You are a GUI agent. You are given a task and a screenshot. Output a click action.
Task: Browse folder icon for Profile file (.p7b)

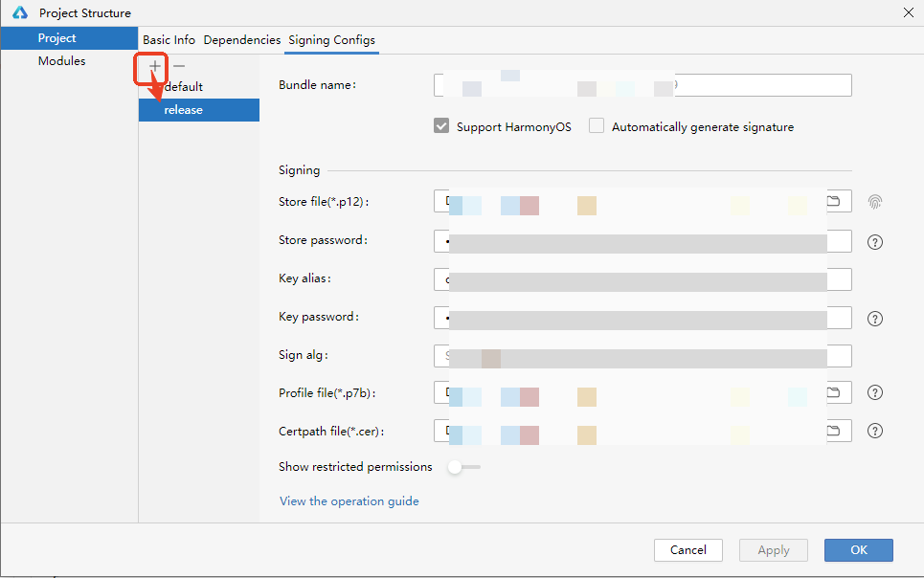(833, 393)
